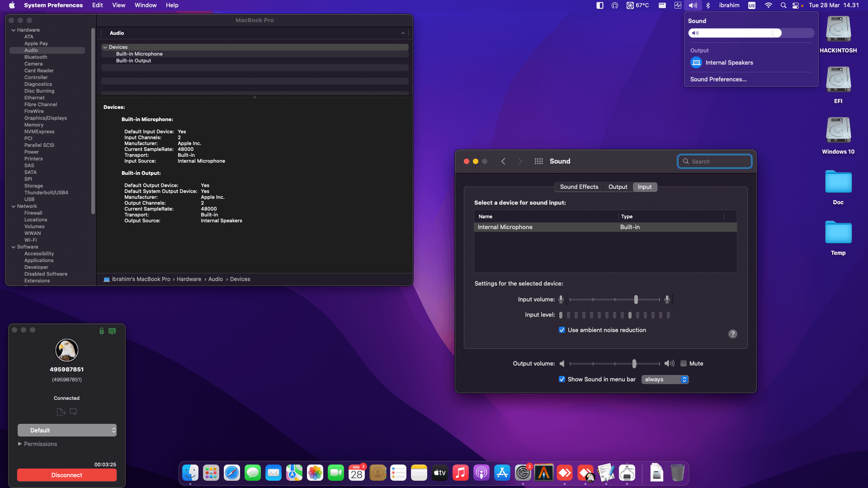Open the Default dropdown in AnyDesk
The image size is (868, 488).
pos(67,430)
